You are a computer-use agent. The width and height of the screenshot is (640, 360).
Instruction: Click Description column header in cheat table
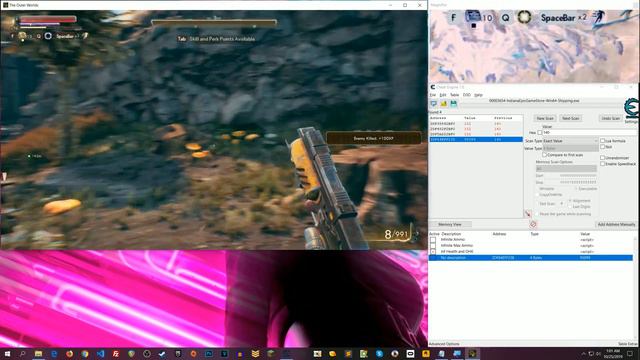coord(451,234)
